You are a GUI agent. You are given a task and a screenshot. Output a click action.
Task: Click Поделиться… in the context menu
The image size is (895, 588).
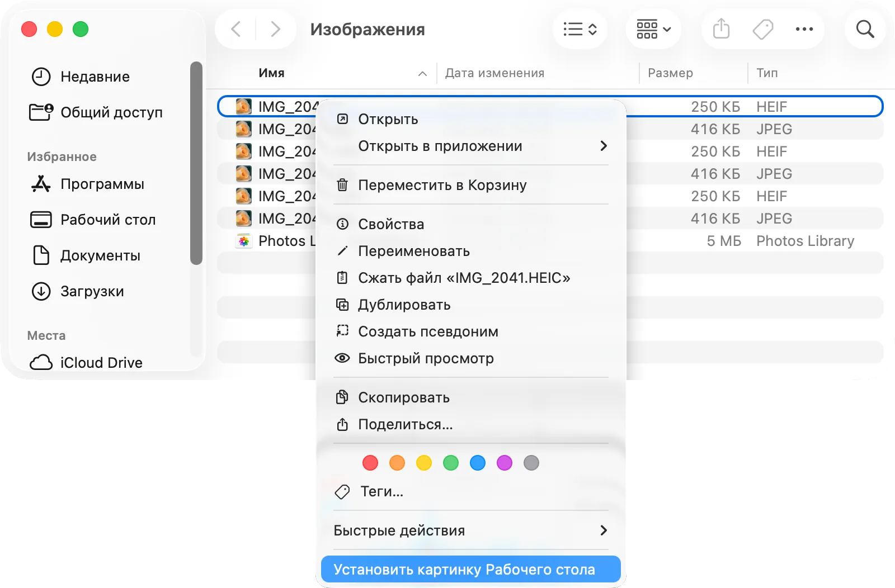click(x=470, y=424)
